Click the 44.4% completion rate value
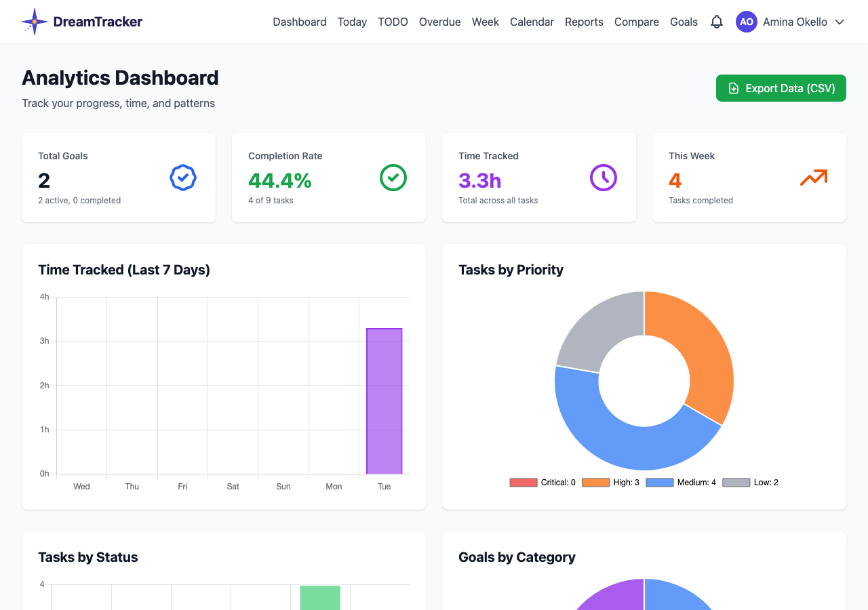The width and height of the screenshot is (868, 610). [280, 181]
